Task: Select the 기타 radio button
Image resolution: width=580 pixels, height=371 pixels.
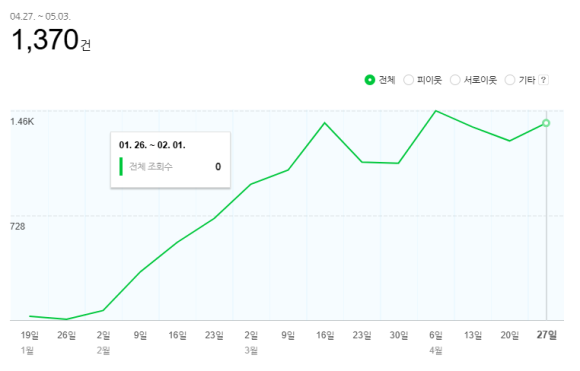Action: [510, 80]
